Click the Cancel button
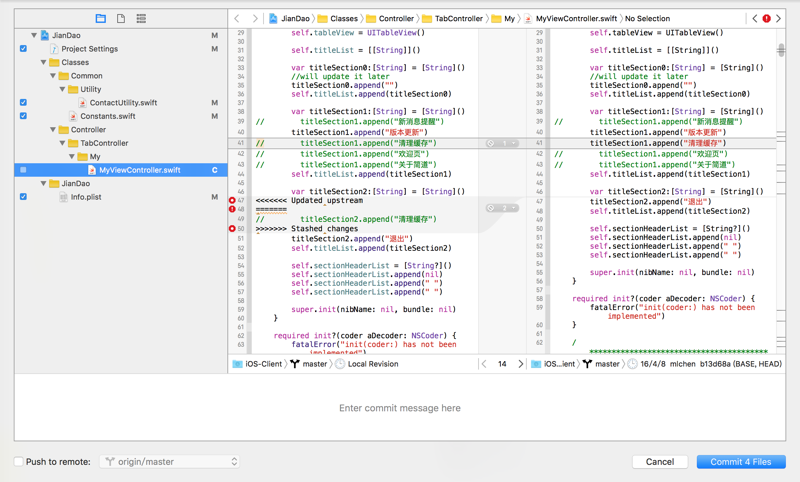This screenshot has height=482, width=800. pyautogui.click(x=659, y=462)
